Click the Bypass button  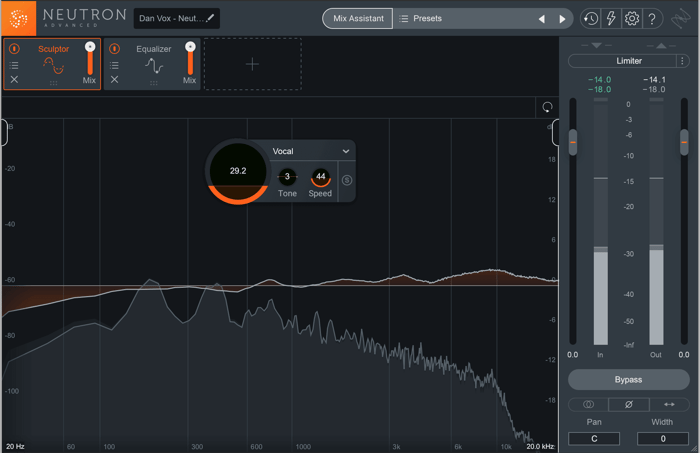pyautogui.click(x=628, y=380)
